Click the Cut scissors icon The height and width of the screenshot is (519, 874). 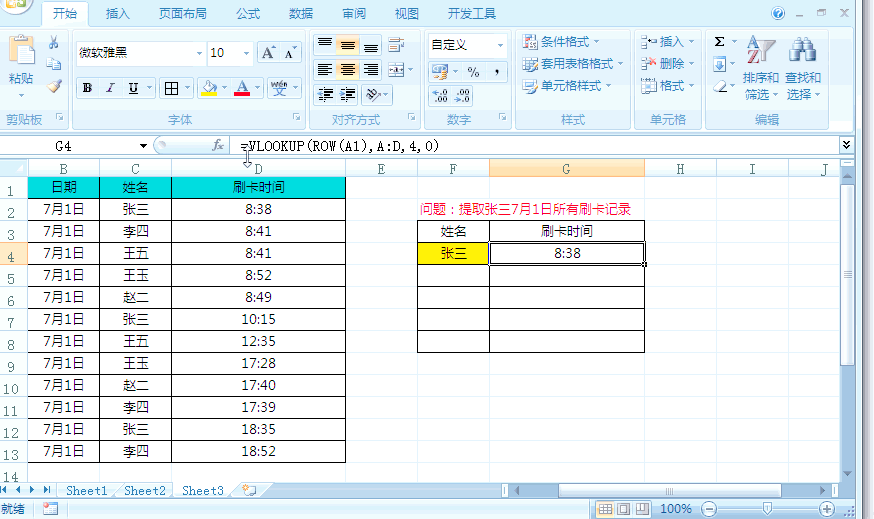(x=54, y=42)
